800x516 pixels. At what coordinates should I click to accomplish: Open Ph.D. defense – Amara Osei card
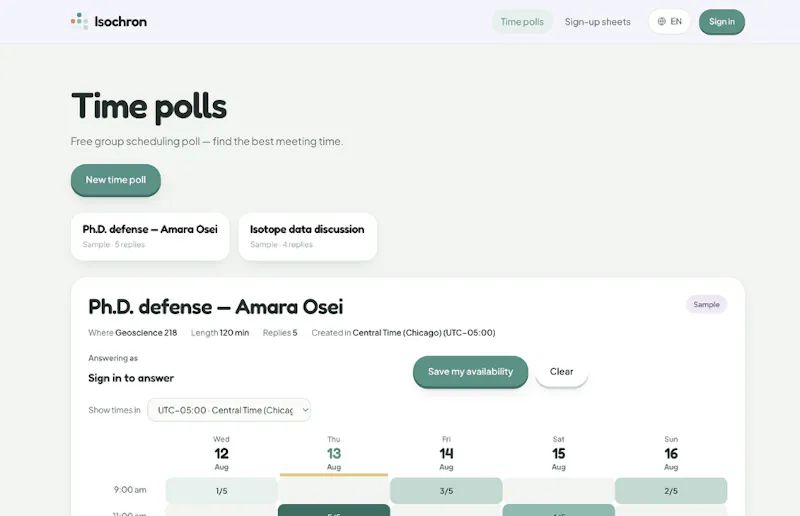[x=150, y=236]
